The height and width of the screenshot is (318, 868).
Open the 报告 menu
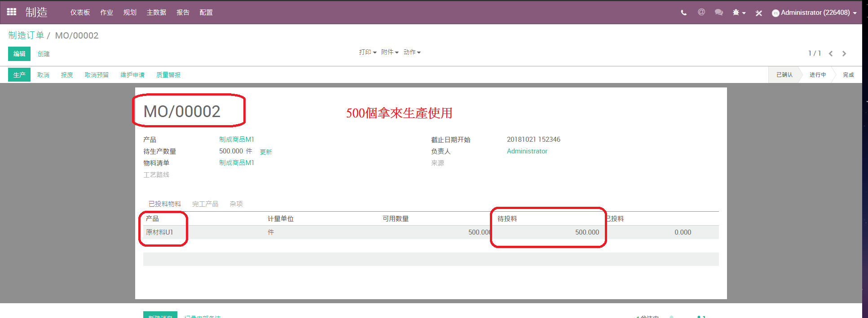pos(183,13)
